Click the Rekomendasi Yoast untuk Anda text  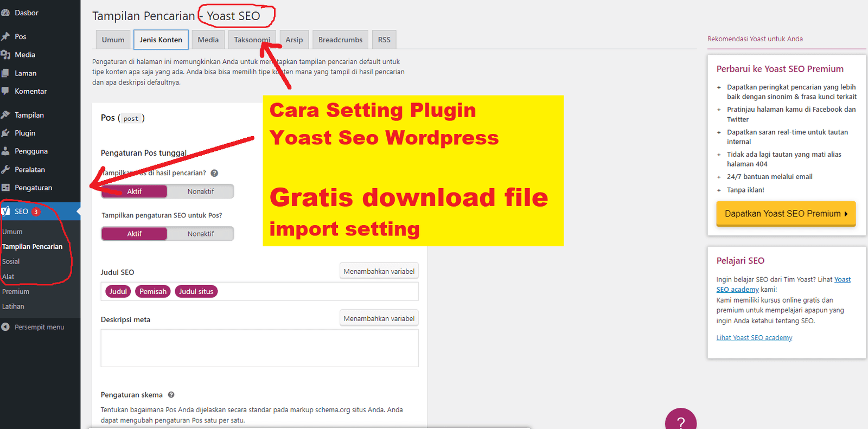pos(755,39)
